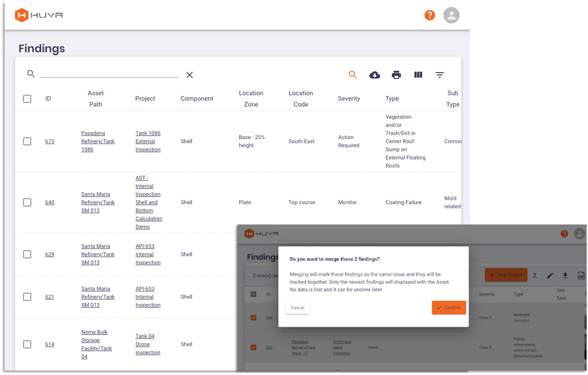Open the user account avatar in main header

pos(451,15)
